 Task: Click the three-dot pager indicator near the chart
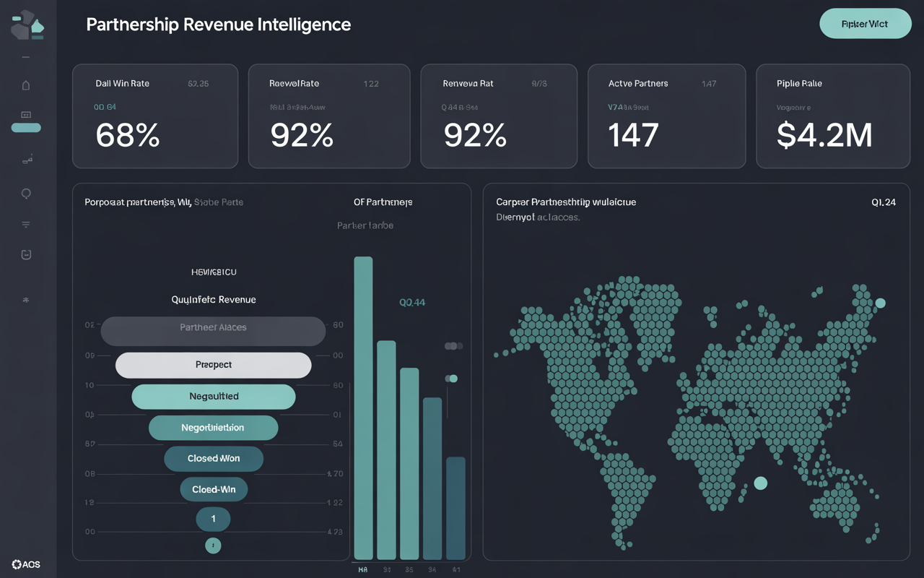453,346
